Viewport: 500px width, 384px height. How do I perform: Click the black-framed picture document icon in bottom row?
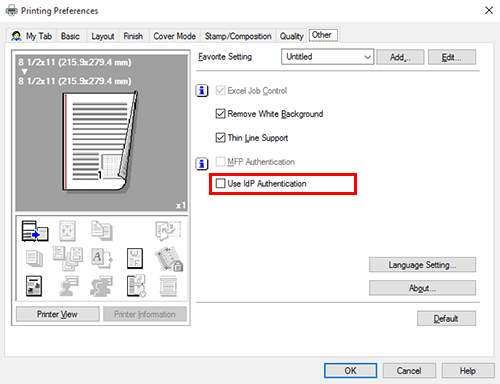pyautogui.click(x=34, y=286)
